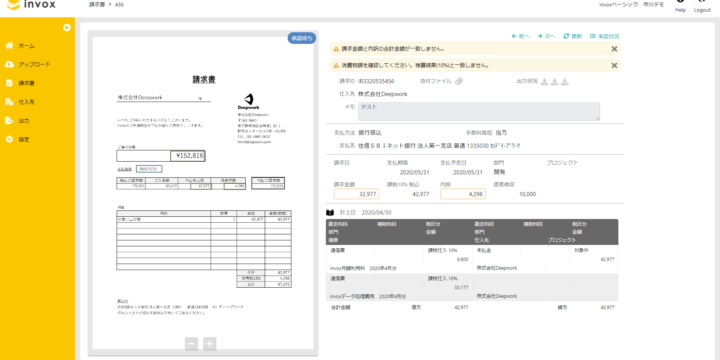Image resolution: width=720 pixels, height=360 pixels.
Task: Go to next invoice with 次へ
Action: pos(546,36)
